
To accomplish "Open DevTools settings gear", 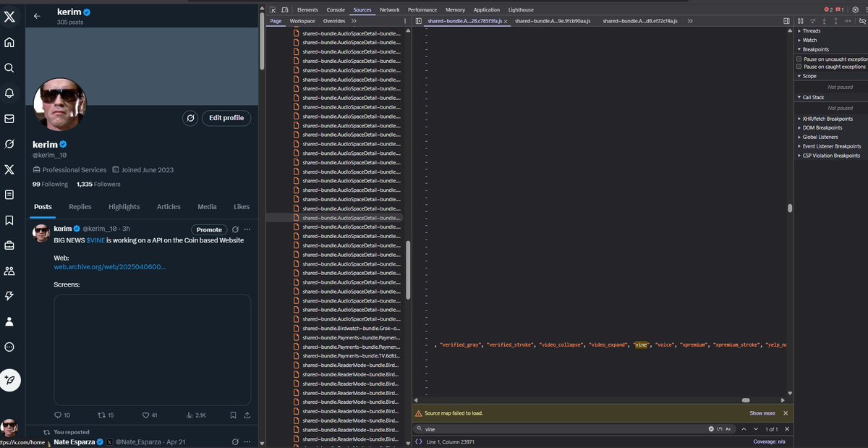I will tap(855, 9).
